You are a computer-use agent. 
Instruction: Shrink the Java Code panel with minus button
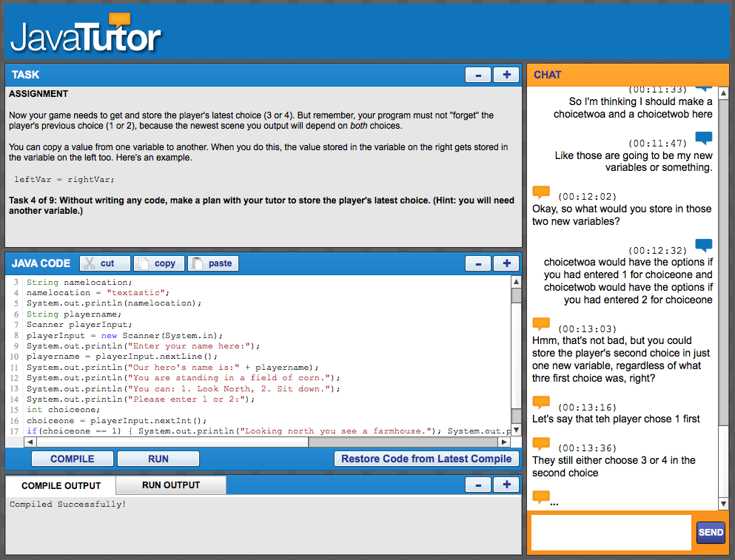click(478, 263)
